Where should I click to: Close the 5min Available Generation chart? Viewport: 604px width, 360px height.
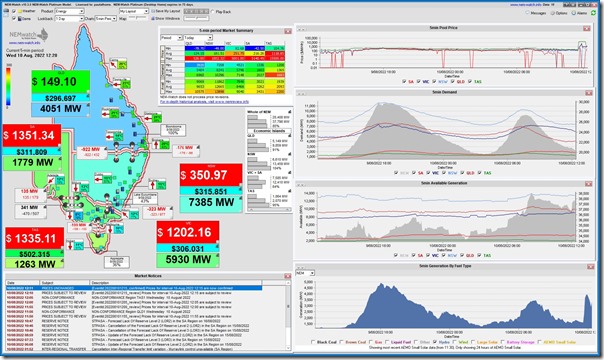click(x=588, y=184)
